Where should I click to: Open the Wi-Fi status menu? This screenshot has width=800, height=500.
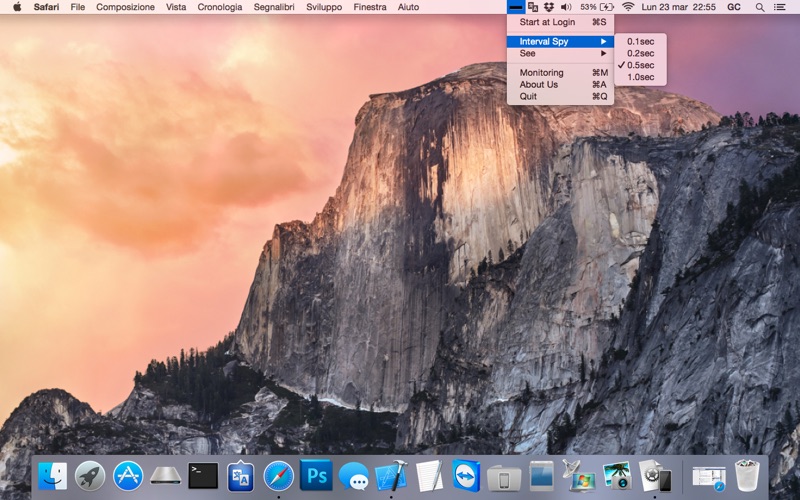(x=628, y=7)
